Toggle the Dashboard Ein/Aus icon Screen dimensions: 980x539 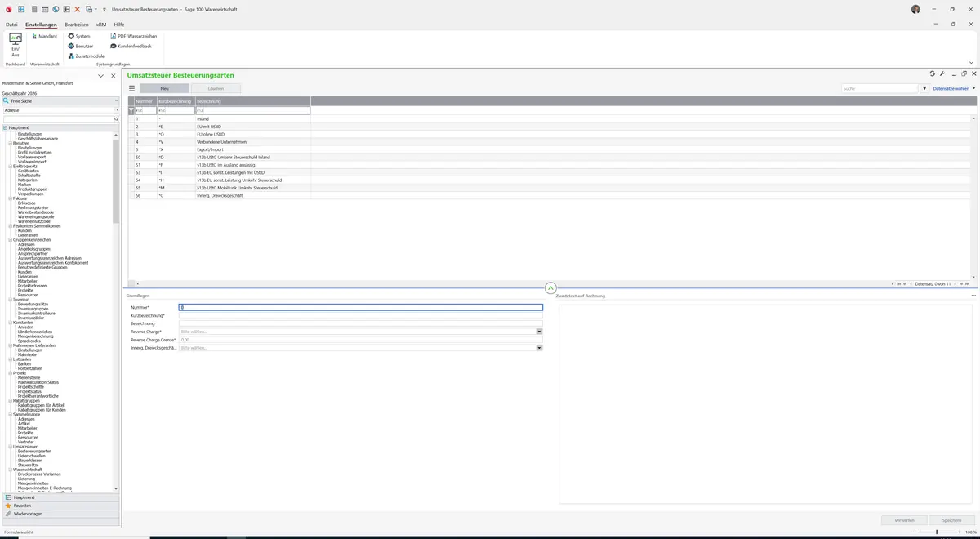click(16, 45)
